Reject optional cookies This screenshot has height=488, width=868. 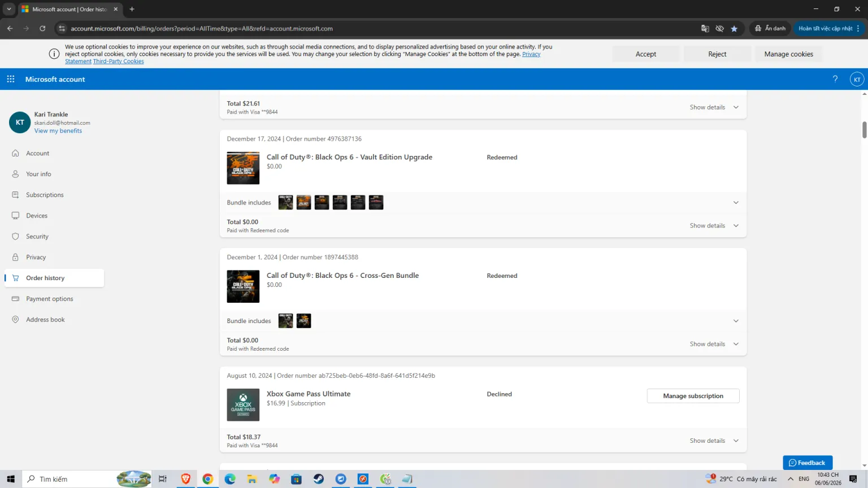coord(717,54)
